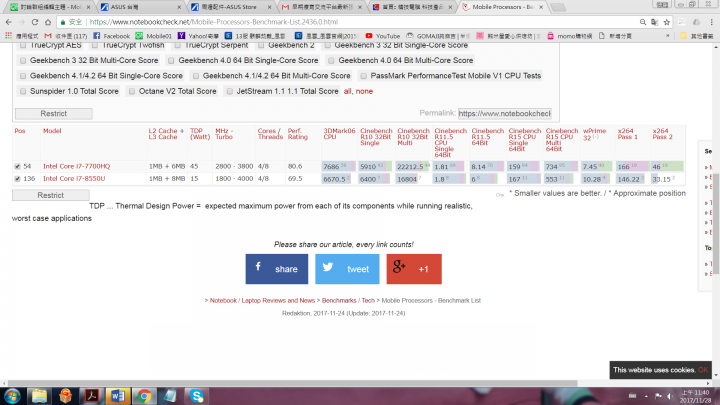Open the YouTube bookmark

[383, 36]
